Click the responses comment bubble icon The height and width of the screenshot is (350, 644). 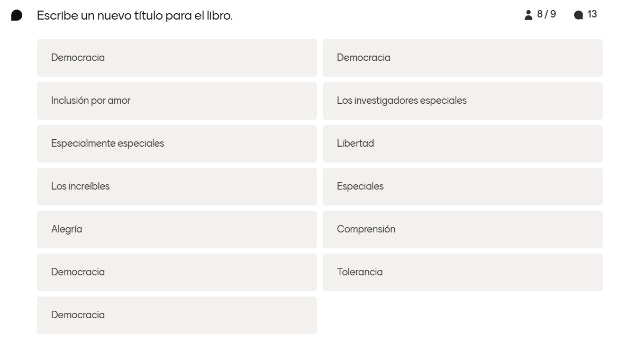tap(578, 15)
